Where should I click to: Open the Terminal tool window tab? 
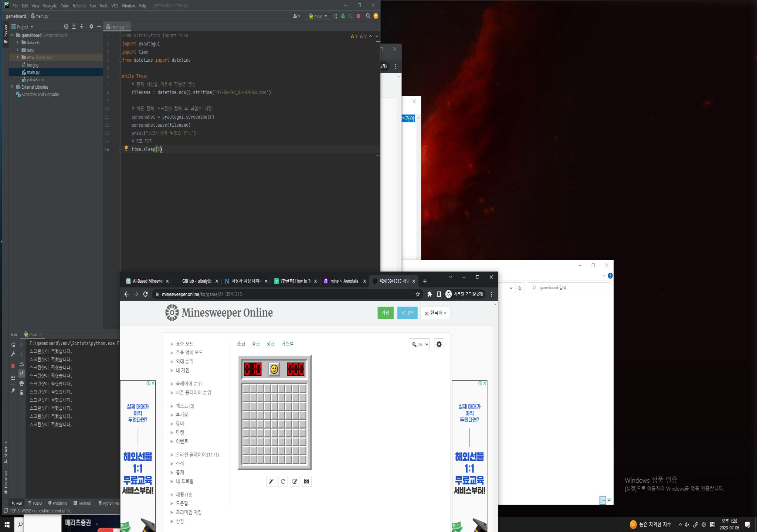pyautogui.click(x=82, y=503)
